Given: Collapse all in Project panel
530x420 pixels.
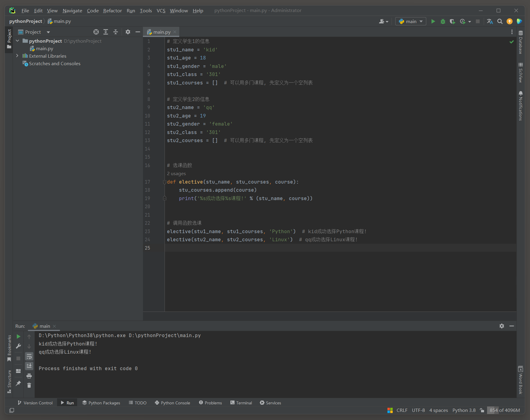Looking at the screenshot, I should pyautogui.click(x=116, y=32).
